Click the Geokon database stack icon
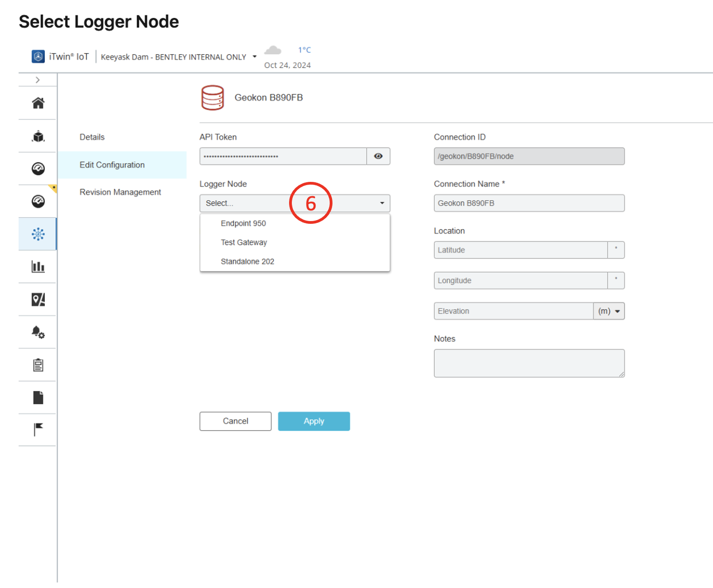The width and height of the screenshot is (713, 588). (x=212, y=98)
